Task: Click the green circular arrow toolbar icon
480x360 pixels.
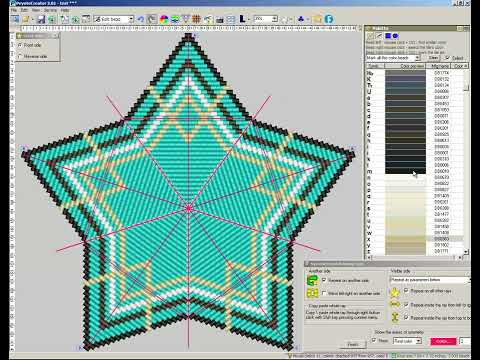Action: pos(52,20)
